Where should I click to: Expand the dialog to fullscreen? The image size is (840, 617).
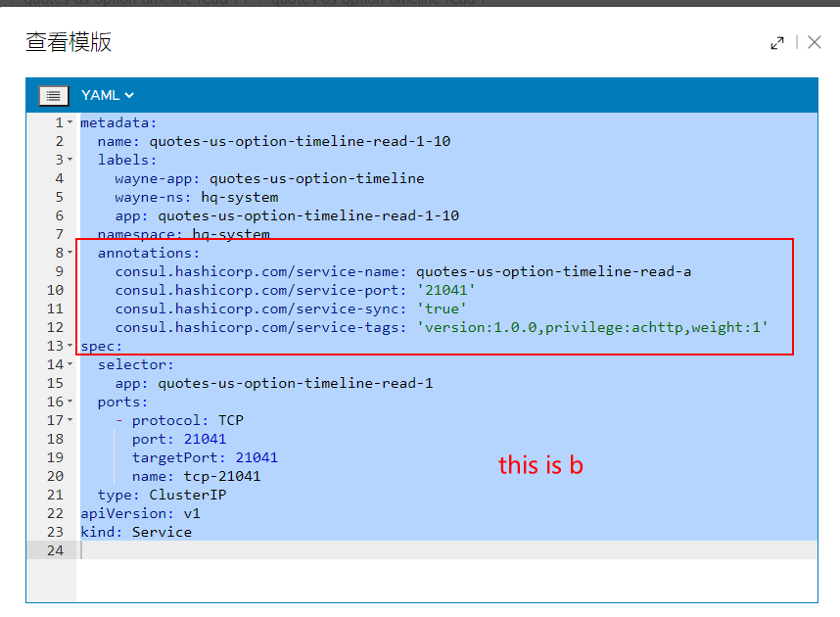tap(777, 43)
